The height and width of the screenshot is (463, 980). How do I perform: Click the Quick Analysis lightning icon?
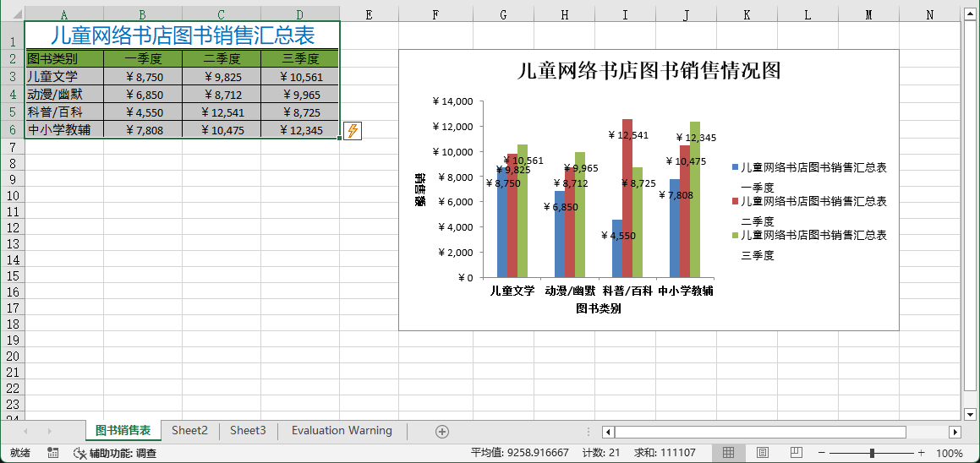tap(353, 131)
